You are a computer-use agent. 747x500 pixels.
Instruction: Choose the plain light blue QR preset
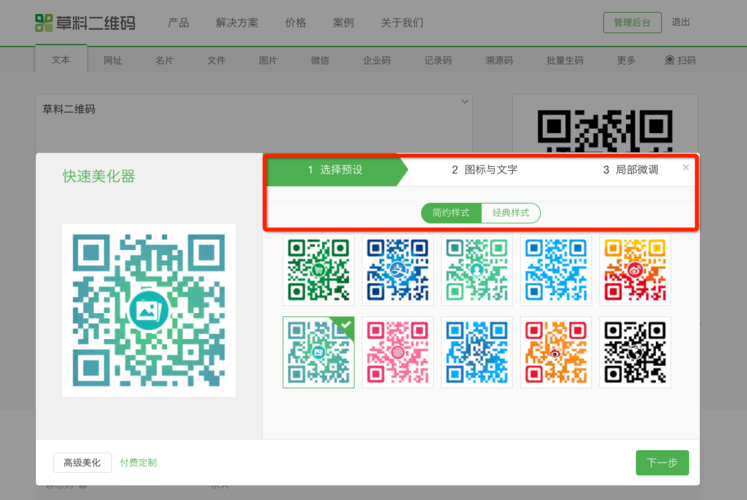pyautogui.click(x=555, y=270)
